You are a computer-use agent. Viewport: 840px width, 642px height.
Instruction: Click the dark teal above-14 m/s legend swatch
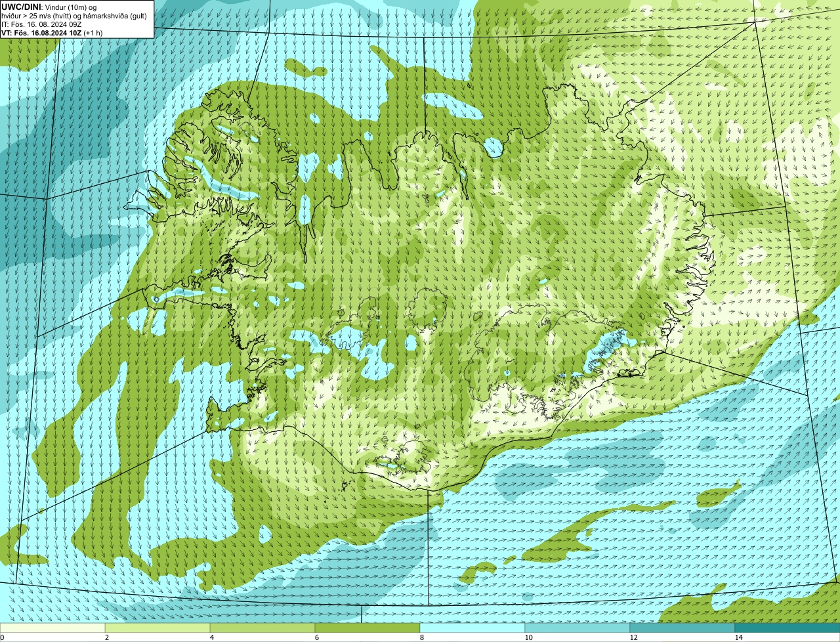(x=787, y=628)
